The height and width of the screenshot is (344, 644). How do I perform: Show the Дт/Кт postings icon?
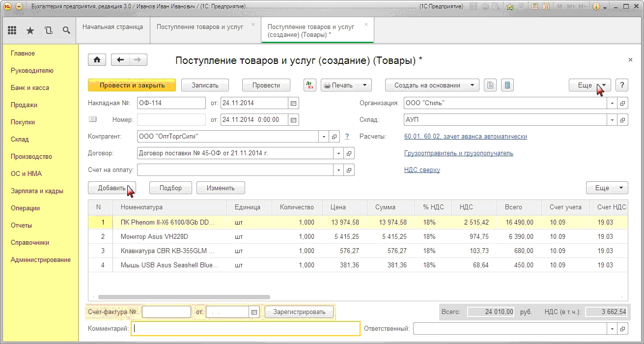(310, 85)
